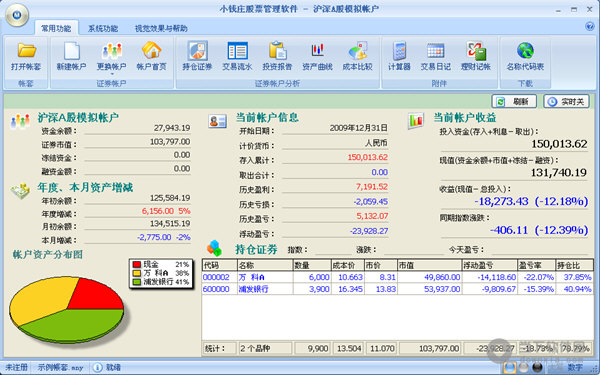This screenshot has height=375, width=600.
Task: Click the 7,191.52 历史盈利 value
Action: point(372,187)
